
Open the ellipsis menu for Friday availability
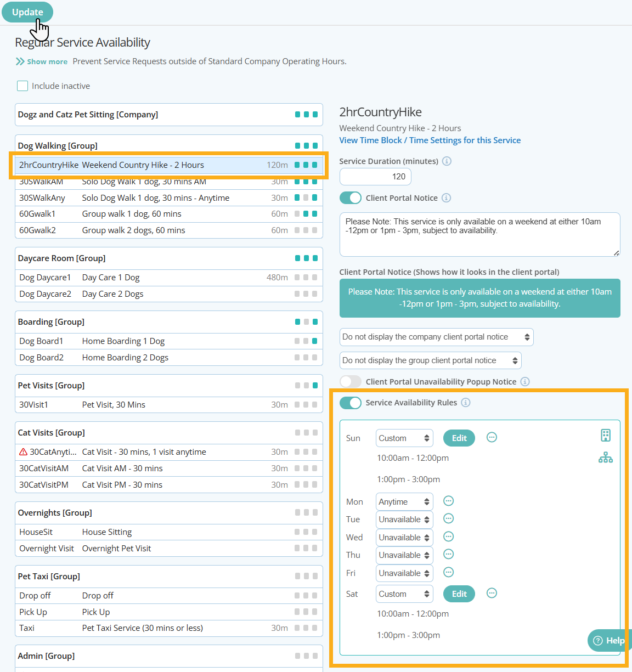tap(448, 573)
